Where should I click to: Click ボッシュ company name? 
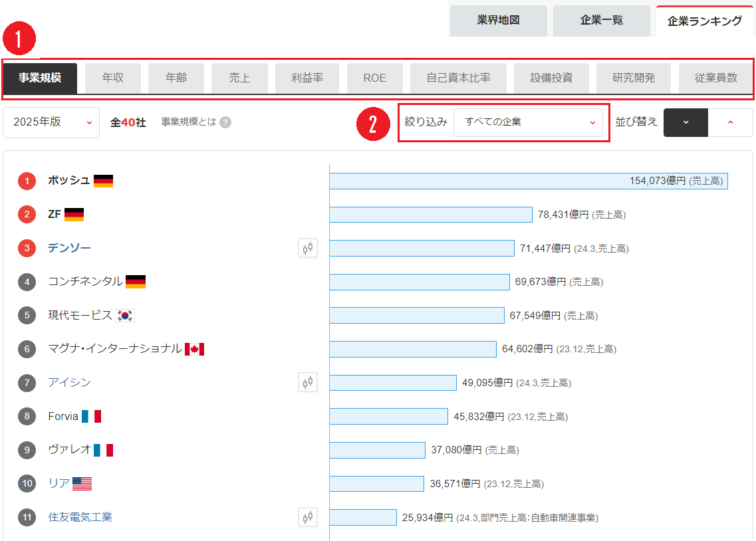click(69, 181)
